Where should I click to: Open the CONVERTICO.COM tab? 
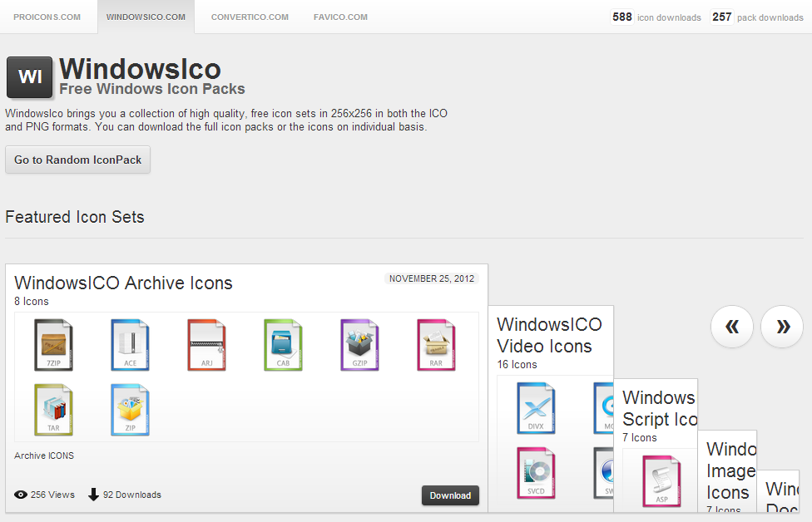point(250,17)
